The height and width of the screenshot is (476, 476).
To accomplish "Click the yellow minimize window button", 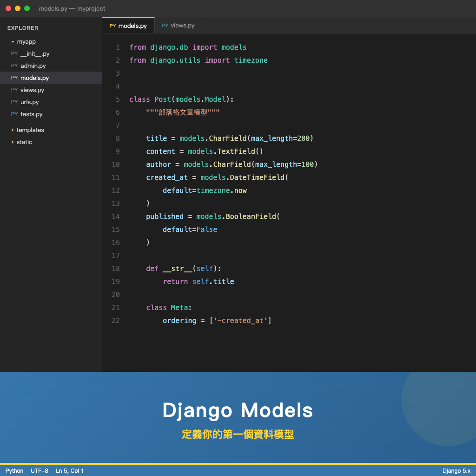I will 18,8.
